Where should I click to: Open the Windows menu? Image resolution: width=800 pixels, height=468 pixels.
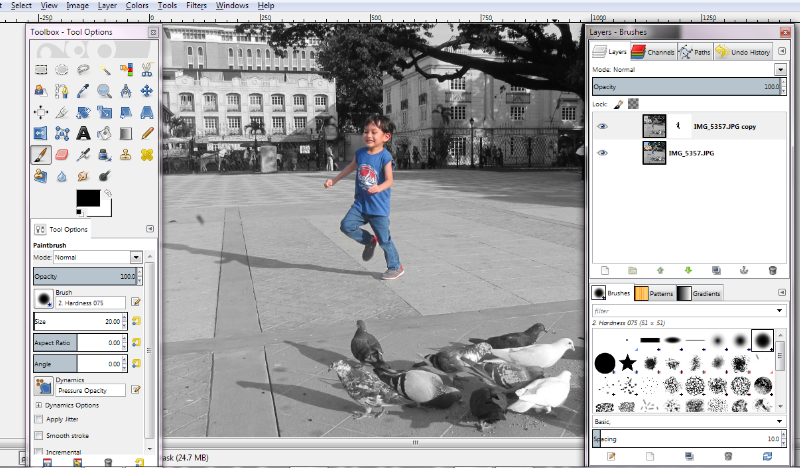tap(232, 6)
